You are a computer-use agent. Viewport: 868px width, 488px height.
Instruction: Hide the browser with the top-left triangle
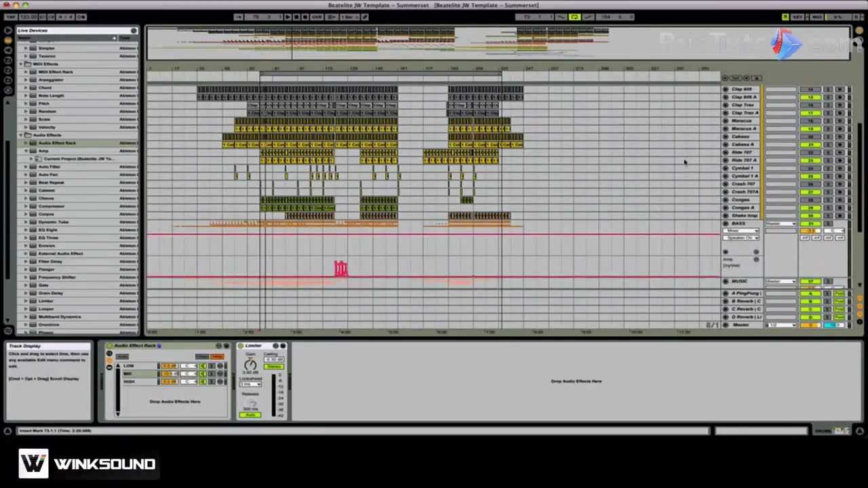[8, 30]
